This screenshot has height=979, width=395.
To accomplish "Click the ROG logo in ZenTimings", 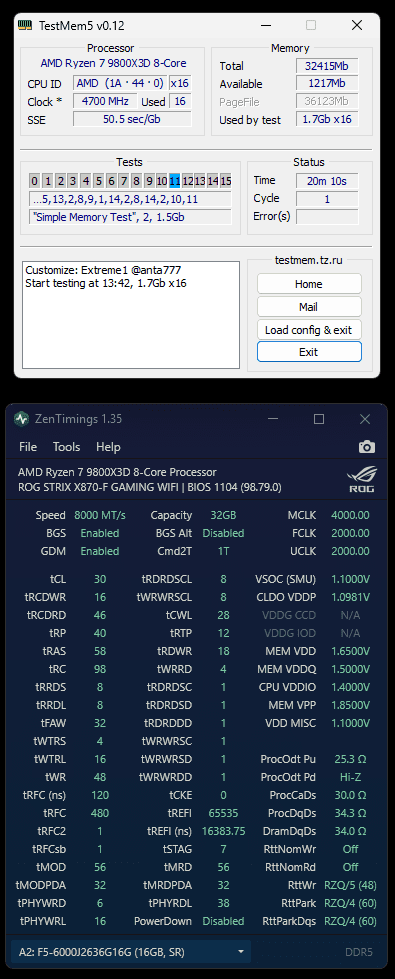I will pyautogui.click(x=361, y=479).
